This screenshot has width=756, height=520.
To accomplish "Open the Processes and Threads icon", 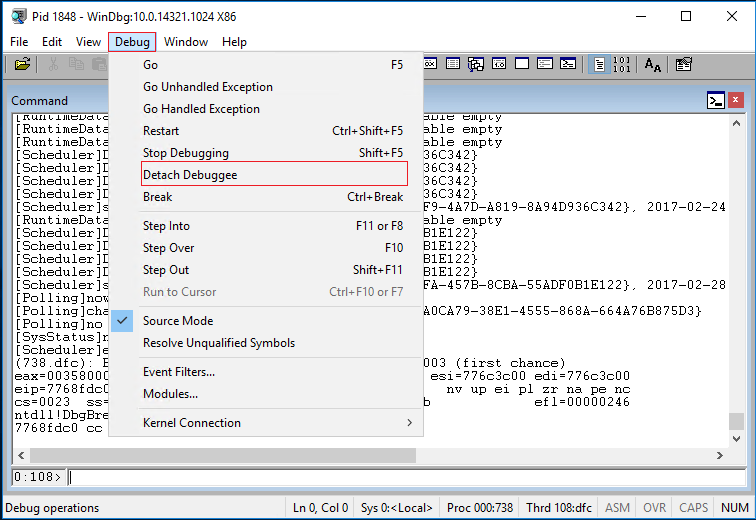I will 545,64.
